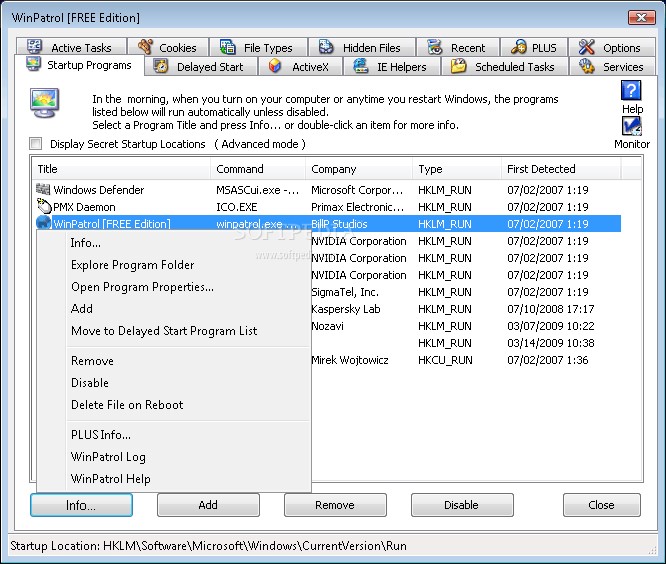Click the Help question mark icon
This screenshot has width=666, height=564.
pyautogui.click(x=631, y=91)
